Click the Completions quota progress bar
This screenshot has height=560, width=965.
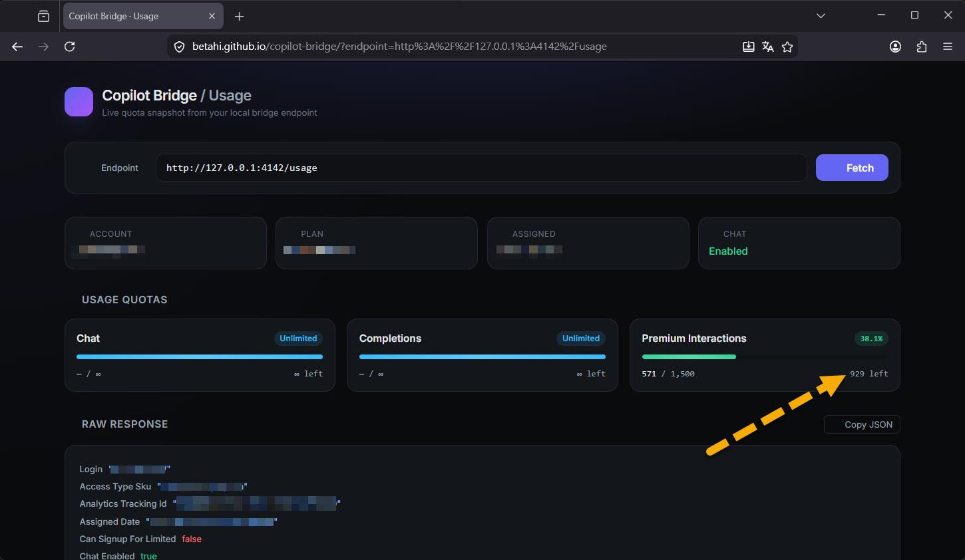482,356
